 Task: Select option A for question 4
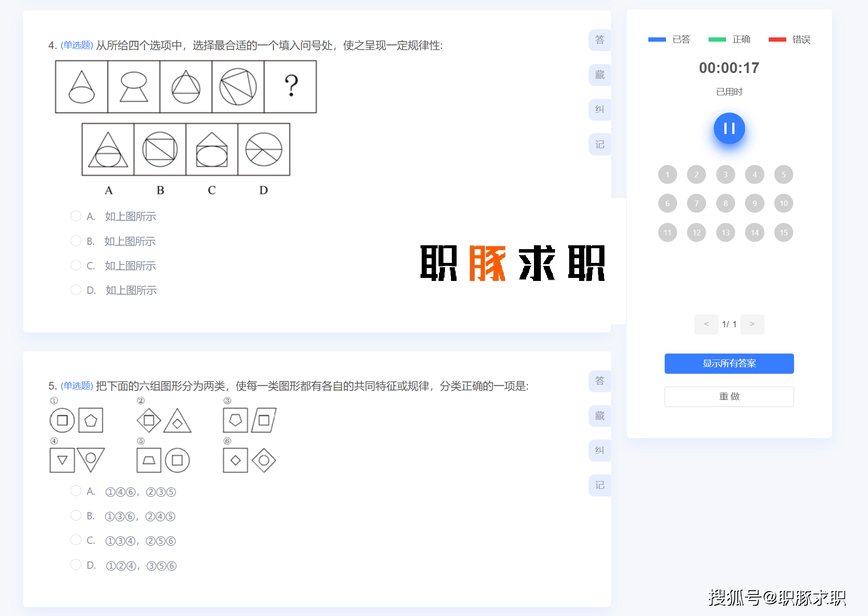[76, 216]
